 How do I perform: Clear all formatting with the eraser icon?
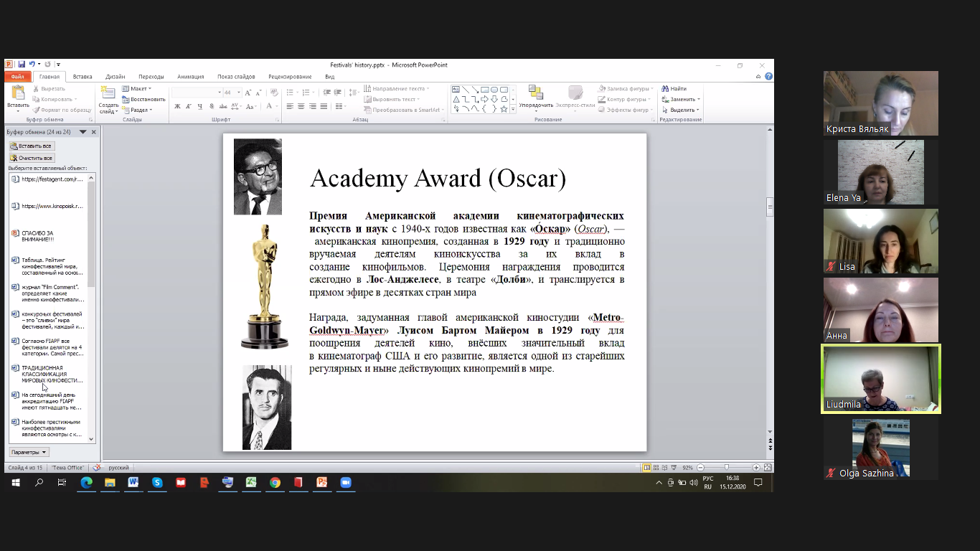coord(273,93)
